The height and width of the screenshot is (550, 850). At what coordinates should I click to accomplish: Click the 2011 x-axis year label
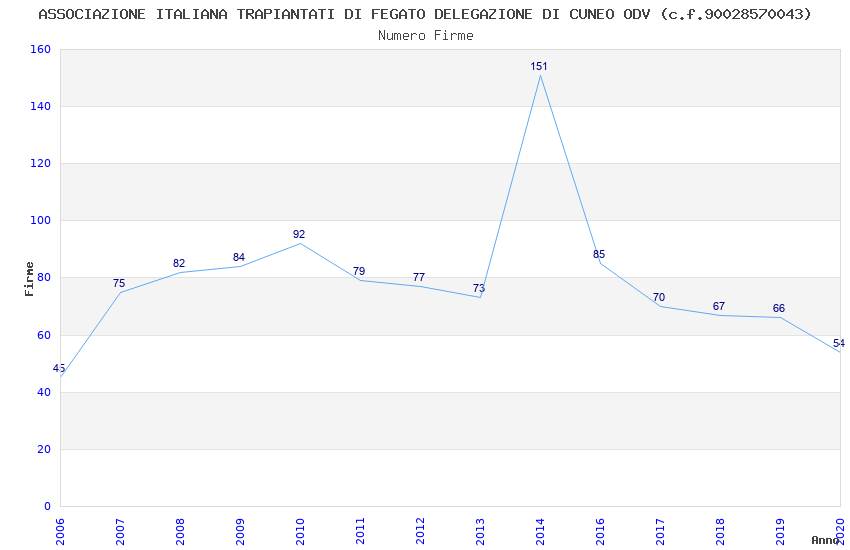click(360, 532)
